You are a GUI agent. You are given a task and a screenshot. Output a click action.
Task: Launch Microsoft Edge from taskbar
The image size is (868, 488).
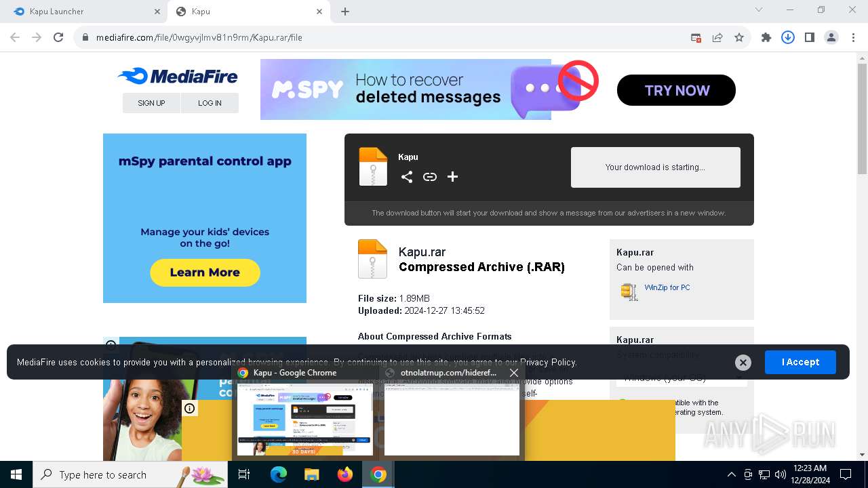pyautogui.click(x=278, y=474)
